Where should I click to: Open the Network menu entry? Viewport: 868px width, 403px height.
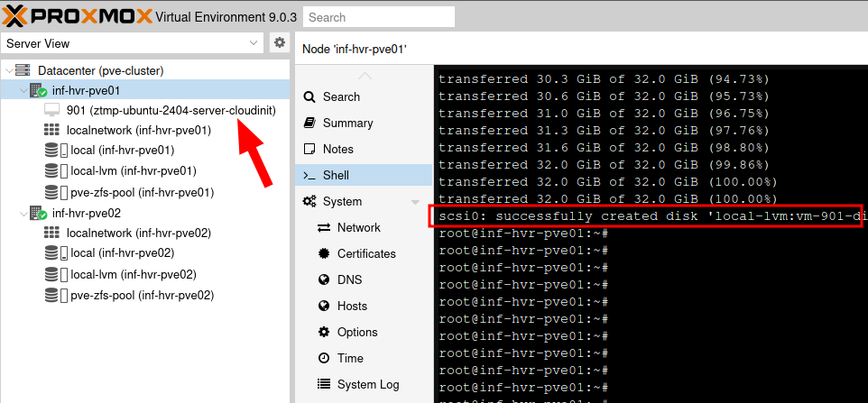364,228
